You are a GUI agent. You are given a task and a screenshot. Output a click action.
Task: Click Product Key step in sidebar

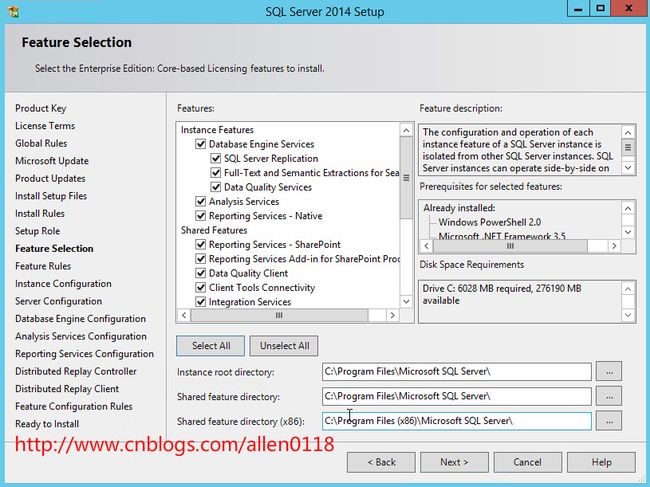pyautogui.click(x=41, y=108)
